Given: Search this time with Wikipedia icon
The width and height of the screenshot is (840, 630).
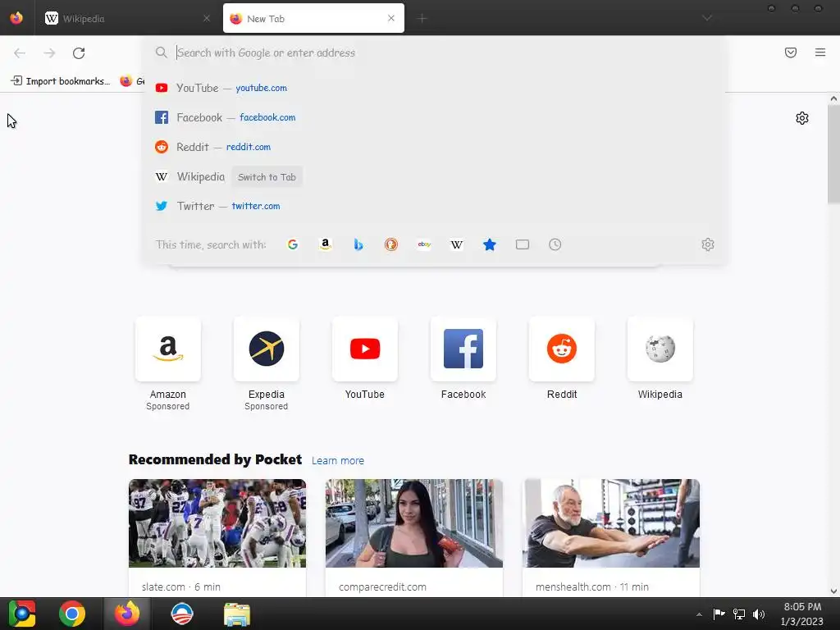Looking at the screenshot, I should click(x=457, y=244).
